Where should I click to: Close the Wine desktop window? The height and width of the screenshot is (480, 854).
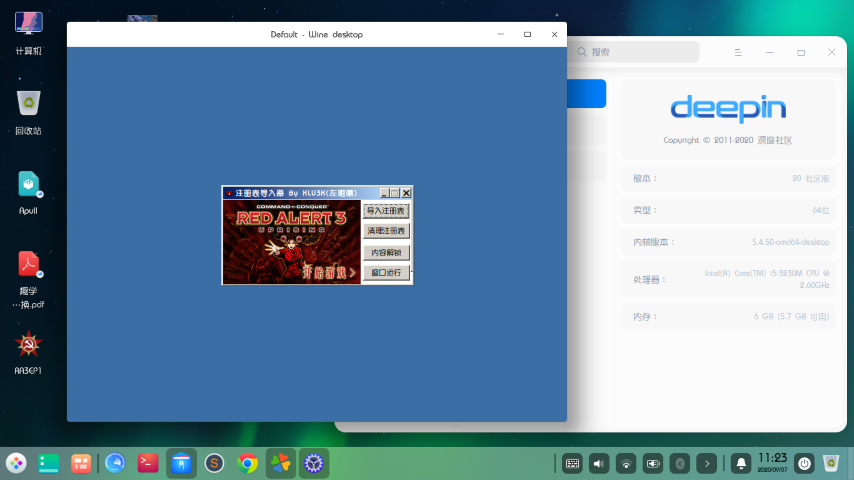click(x=554, y=34)
